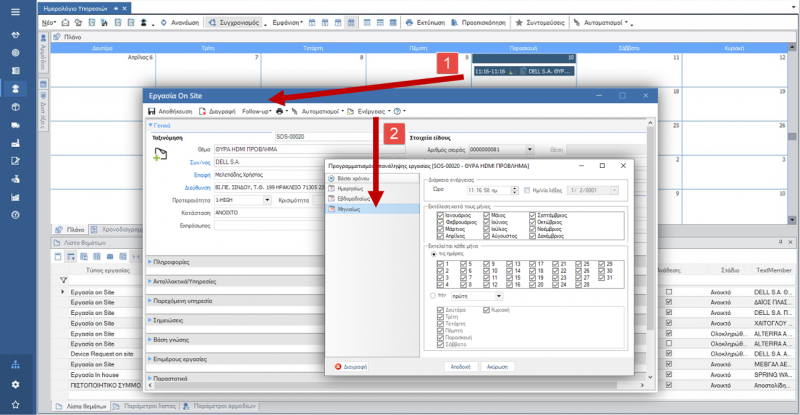Click the delivery truck icon in sidebar

pyautogui.click(x=15, y=125)
